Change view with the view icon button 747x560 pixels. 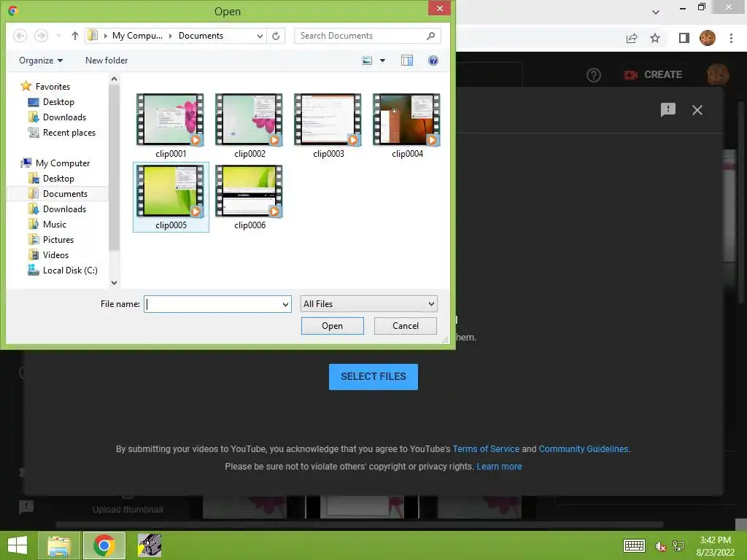(367, 61)
